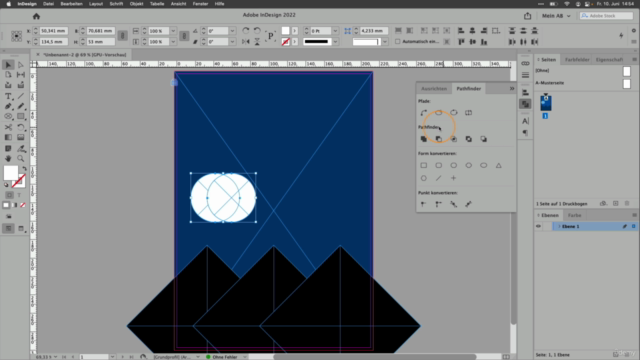Open stroke weight 0 Pt dropdown

(x=335, y=31)
